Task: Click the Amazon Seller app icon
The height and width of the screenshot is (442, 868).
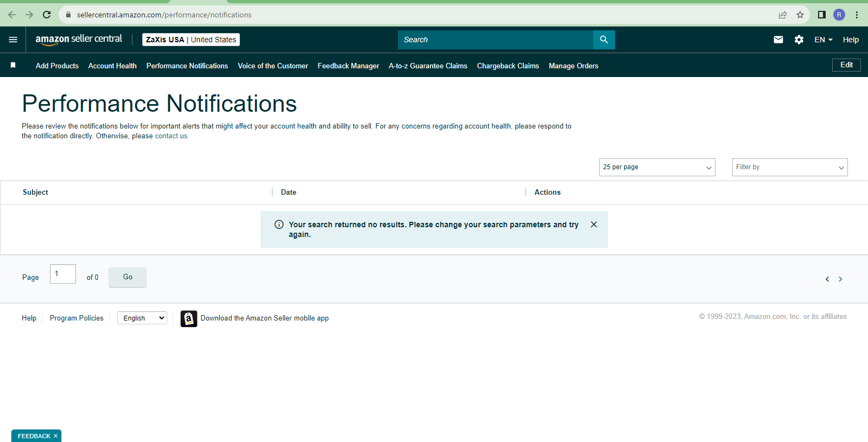Action: pos(189,318)
